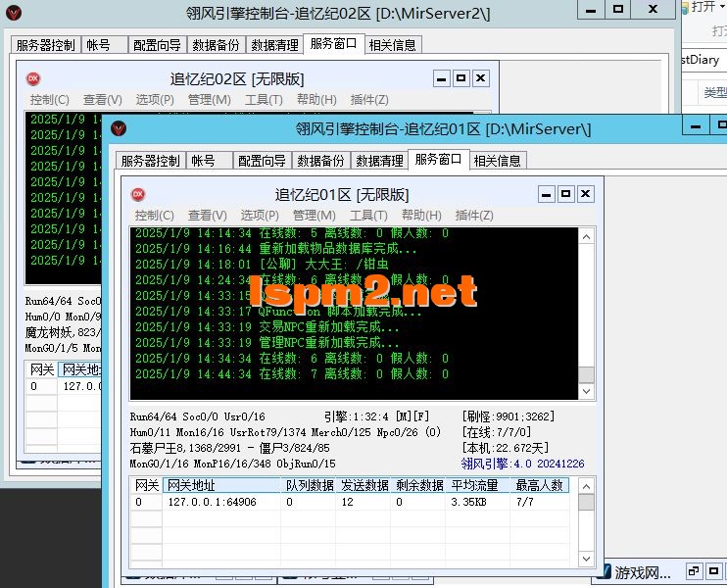Switch to 数据清理 tab in 追忆纪01区 console
Image resolution: width=727 pixels, height=588 pixels.
pyautogui.click(x=380, y=161)
